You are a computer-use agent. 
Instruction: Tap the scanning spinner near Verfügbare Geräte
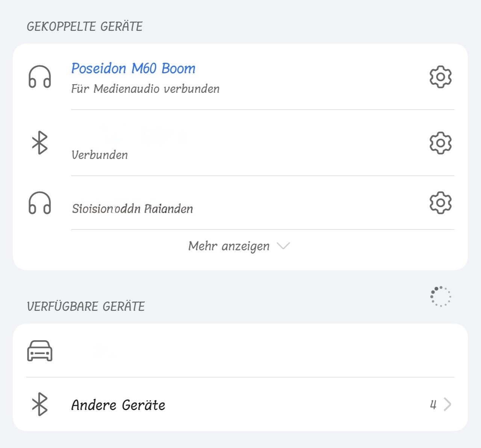point(440,297)
